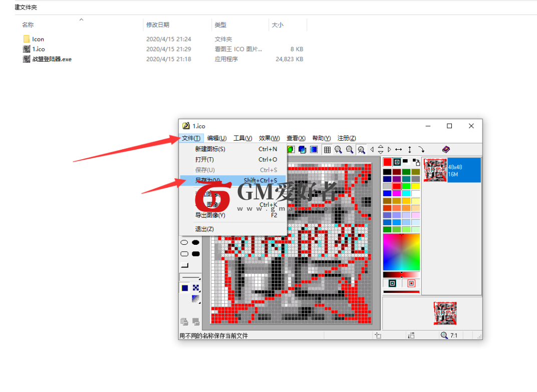Click the zoom out magnifier icon

click(x=349, y=150)
